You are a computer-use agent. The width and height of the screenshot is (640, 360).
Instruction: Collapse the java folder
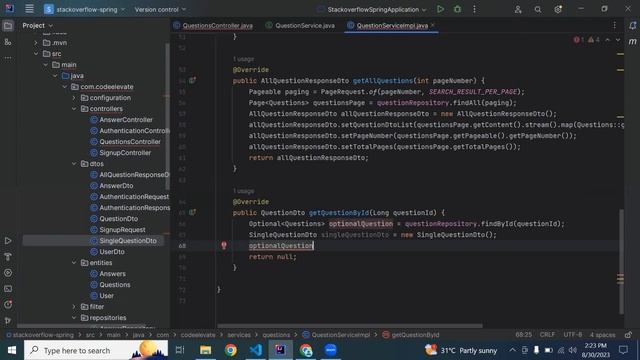pyautogui.click(x=55, y=76)
